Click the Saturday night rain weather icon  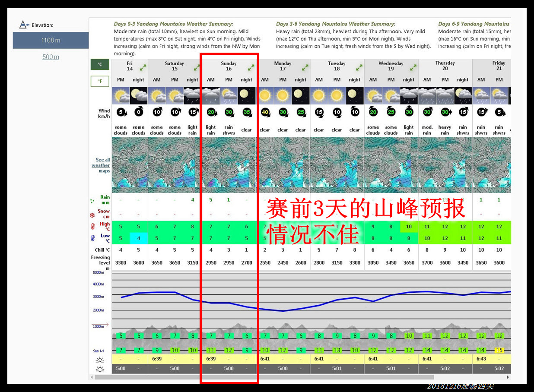click(x=193, y=96)
